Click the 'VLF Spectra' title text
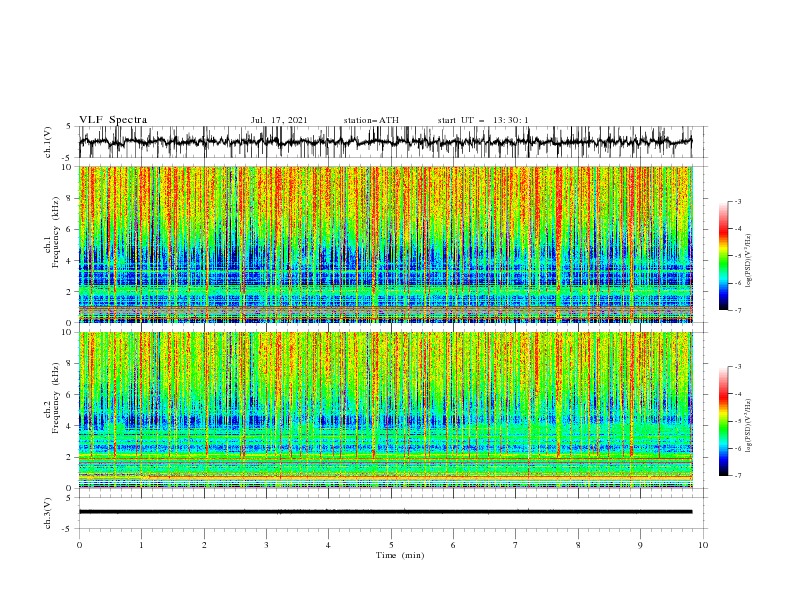The image size is (792, 612). (113, 120)
